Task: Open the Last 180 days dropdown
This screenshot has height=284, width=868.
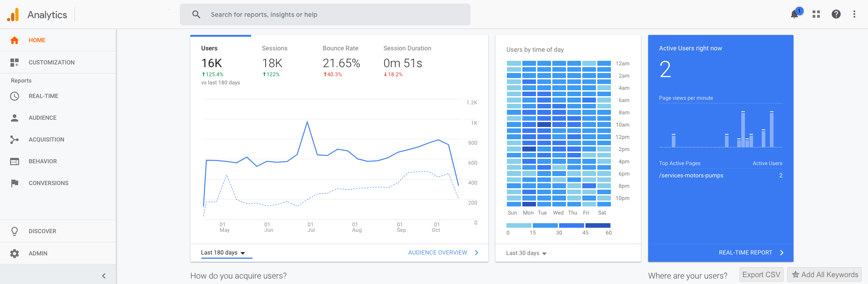Action: coord(223,253)
